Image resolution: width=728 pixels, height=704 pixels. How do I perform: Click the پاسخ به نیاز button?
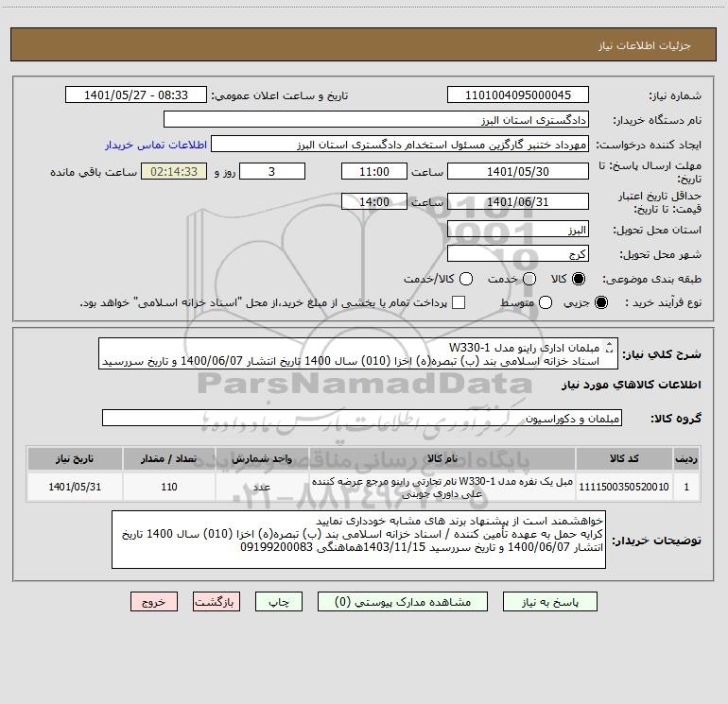coord(550,602)
